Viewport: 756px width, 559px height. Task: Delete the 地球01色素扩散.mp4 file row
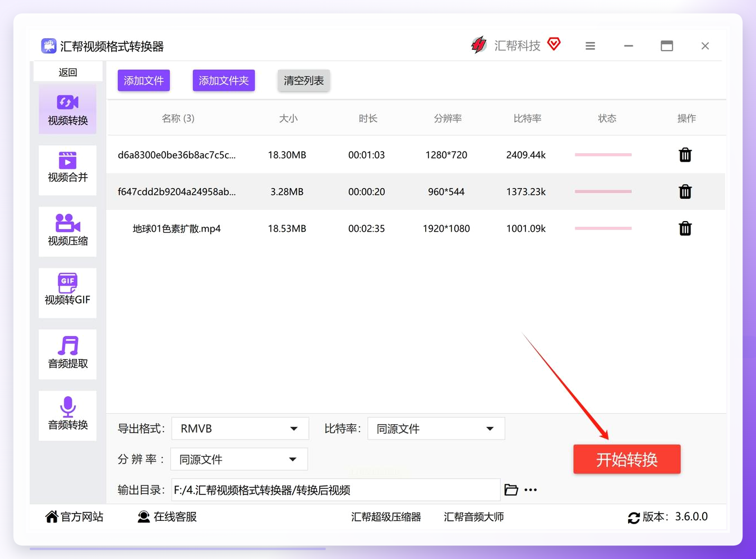click(x=685, y=228)
